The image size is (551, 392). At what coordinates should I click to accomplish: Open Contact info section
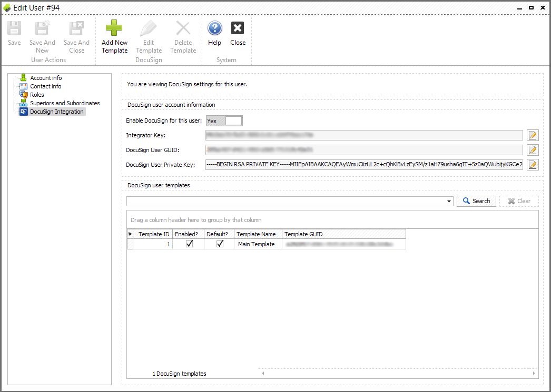pos(45,86)
